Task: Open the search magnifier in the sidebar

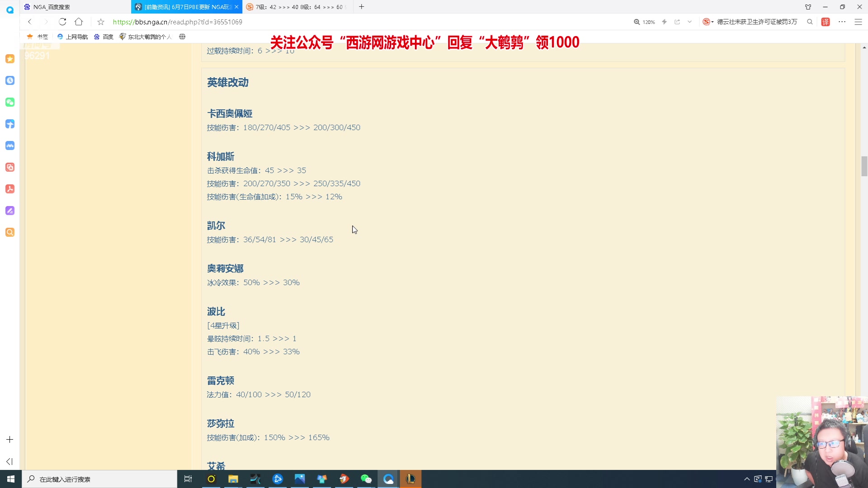Action: [x=9, y=232]
